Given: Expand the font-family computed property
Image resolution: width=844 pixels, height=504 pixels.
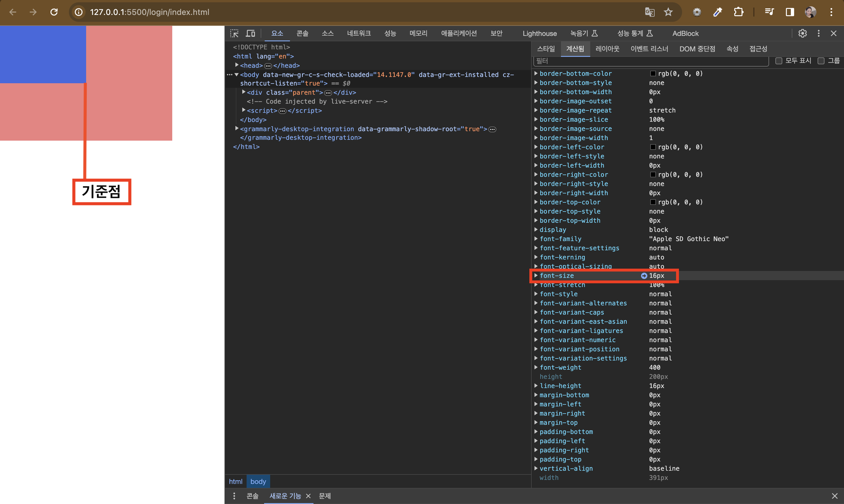Looking at the screenshot, I should pyautogui.click(x=536, y=239).
